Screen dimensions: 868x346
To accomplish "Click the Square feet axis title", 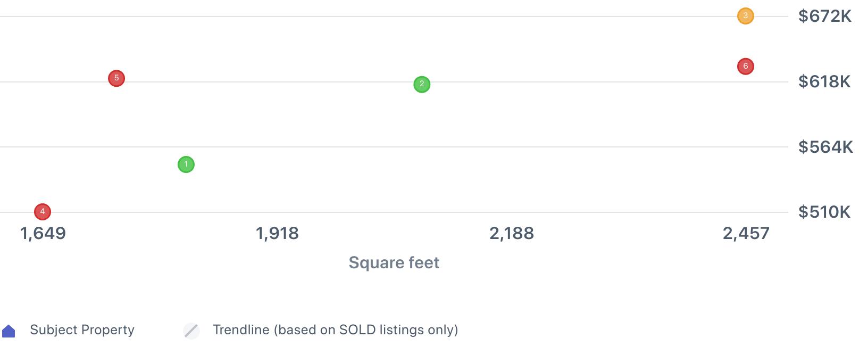I will 394,262.
